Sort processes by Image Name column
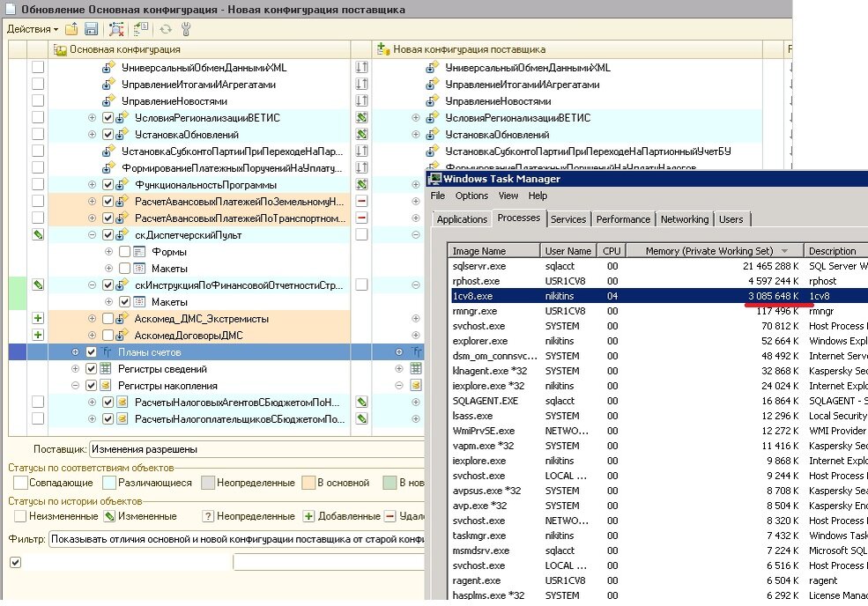Viewport: 868px width, 606px height. pos(493,251)
